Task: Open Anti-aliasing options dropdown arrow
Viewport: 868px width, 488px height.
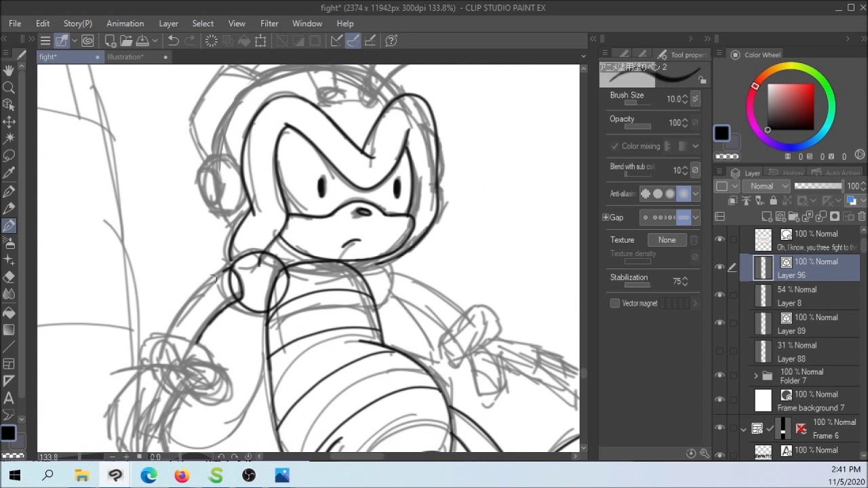Action: pos(695,194)
